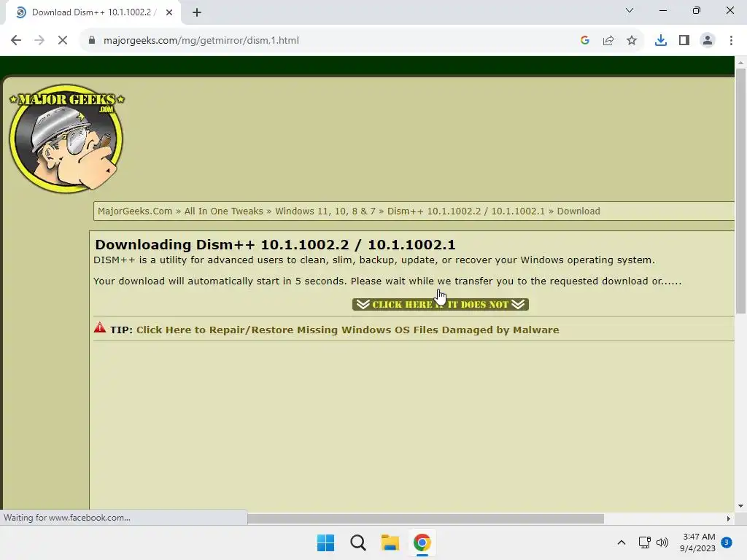The height and width of the screenshot is (560, 747).
Task: Open Chrome three-dot menu
Action: tap(731, 40)
